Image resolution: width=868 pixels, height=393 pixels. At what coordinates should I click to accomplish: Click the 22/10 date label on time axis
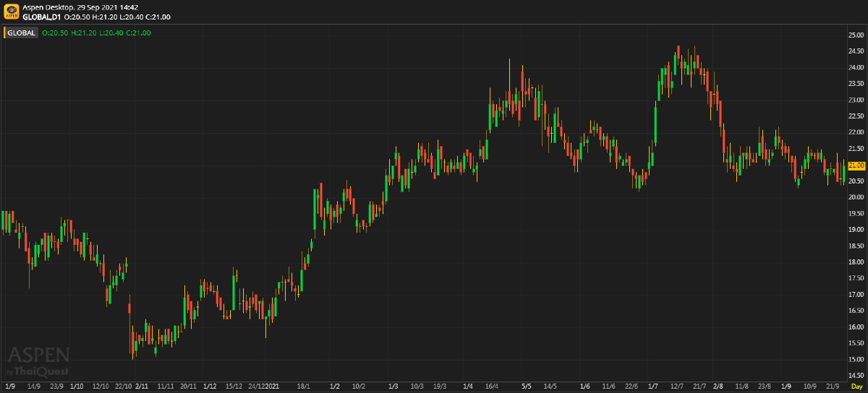coord(124,387)
